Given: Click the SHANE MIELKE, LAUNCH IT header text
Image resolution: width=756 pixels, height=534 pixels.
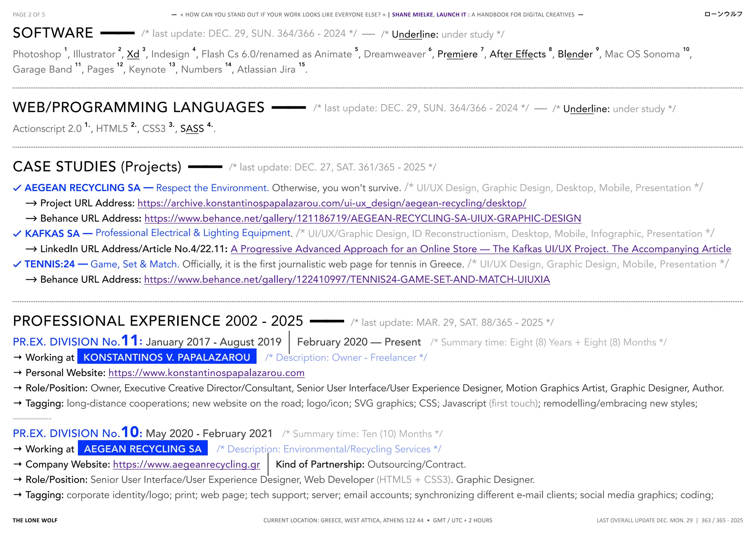Looking at the screenshot, I should 429,15.
